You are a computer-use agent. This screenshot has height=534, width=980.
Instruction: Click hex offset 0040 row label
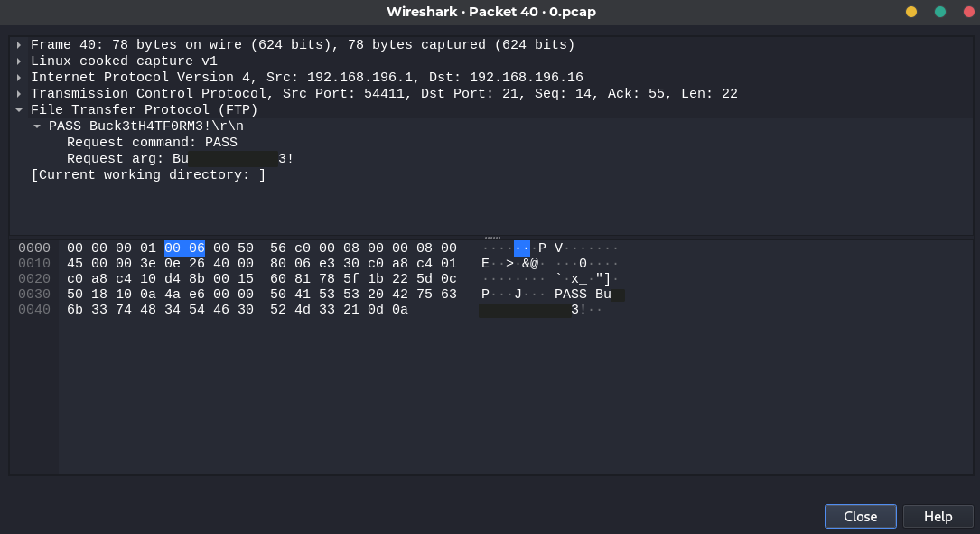(x=33, y=310)
